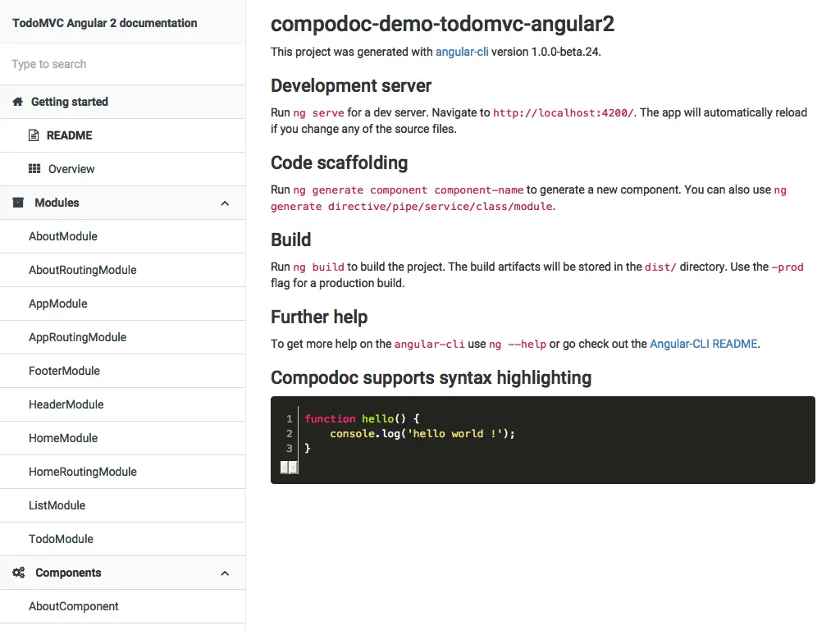Viewport: 840px width, 630px height.
Task: Collapse the Components section chevron
Action: [225, 573]
